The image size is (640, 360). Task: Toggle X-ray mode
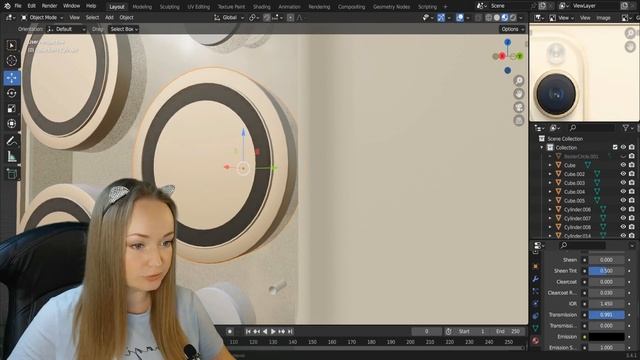[478, 18]
